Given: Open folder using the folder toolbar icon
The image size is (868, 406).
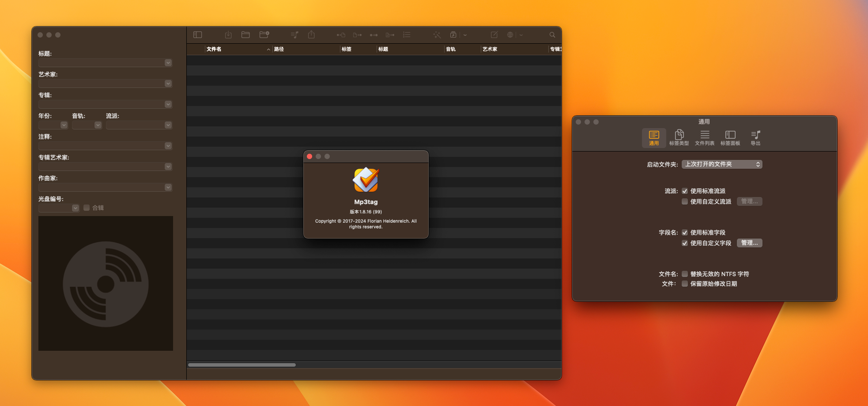Looking at the screenshot, I should point(245,35).
